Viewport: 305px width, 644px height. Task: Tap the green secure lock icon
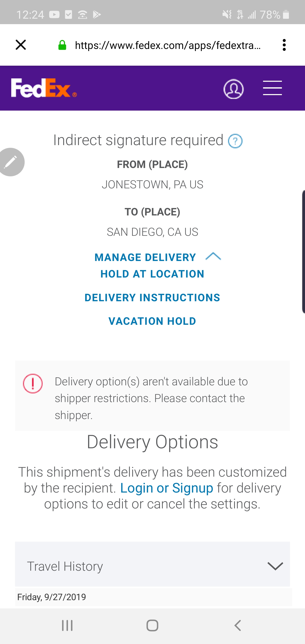tap(62, 45)
